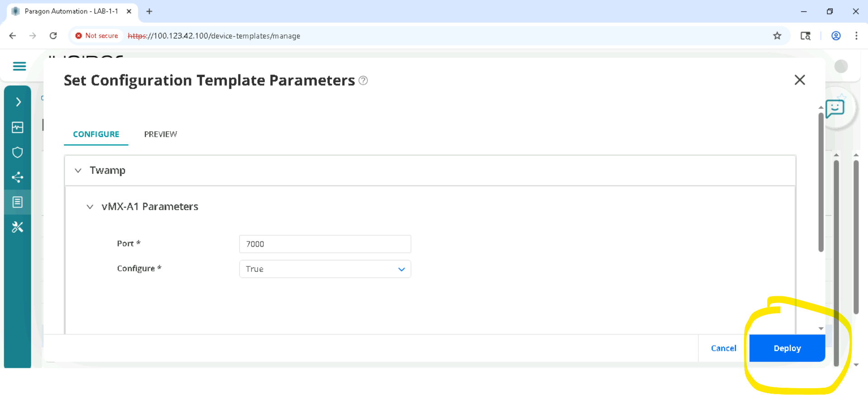
Task: Reload the browser page
Action: [53, 36]
